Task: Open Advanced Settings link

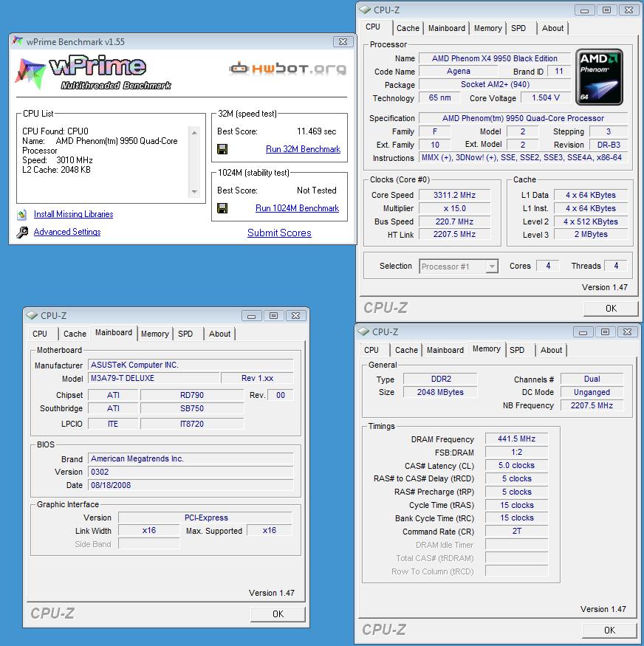Action: point(67,232)
